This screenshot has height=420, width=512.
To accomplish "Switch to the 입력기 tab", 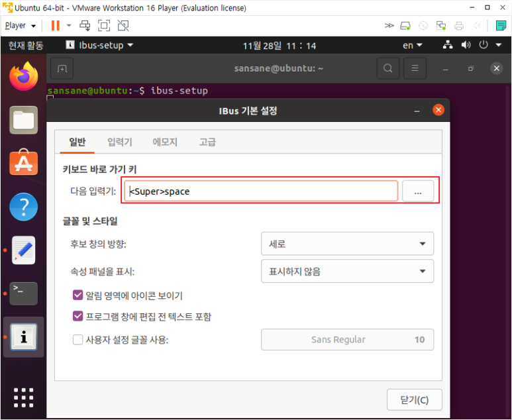I will [120, 142].
